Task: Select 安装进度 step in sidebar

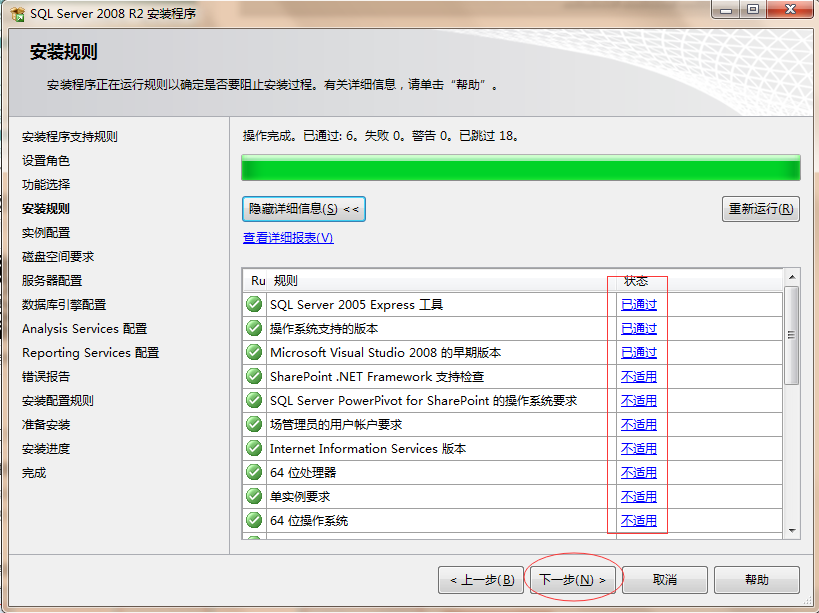Action: point(45,449)
